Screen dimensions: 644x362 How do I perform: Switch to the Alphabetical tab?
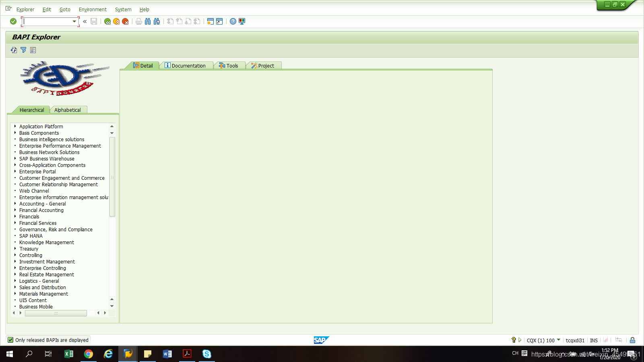[68, 109]
